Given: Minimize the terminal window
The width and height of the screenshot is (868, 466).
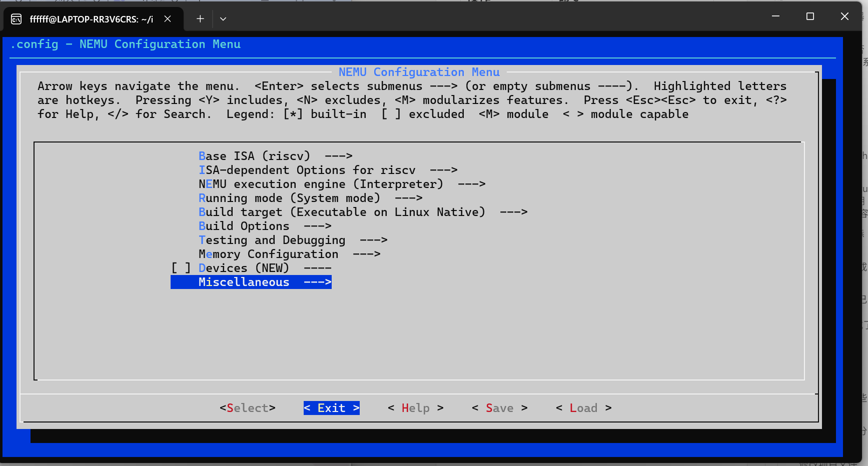Looking at the screenshot, I should tap(775, 16).
